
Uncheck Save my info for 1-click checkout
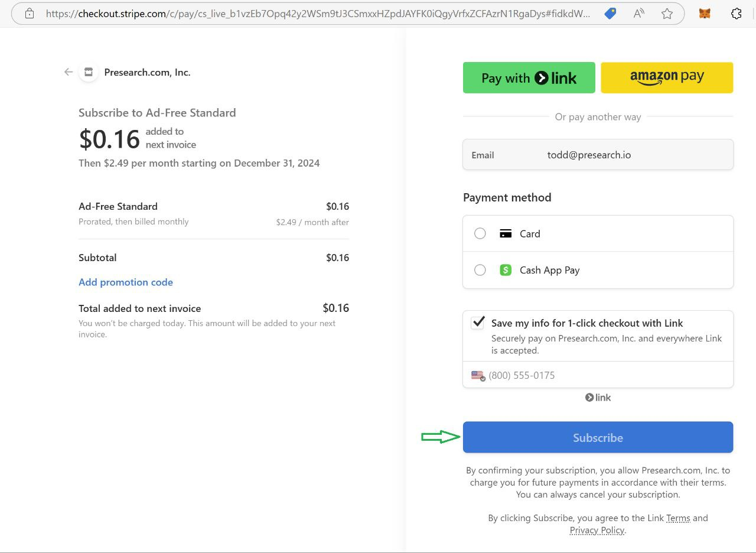click(477, 323)
